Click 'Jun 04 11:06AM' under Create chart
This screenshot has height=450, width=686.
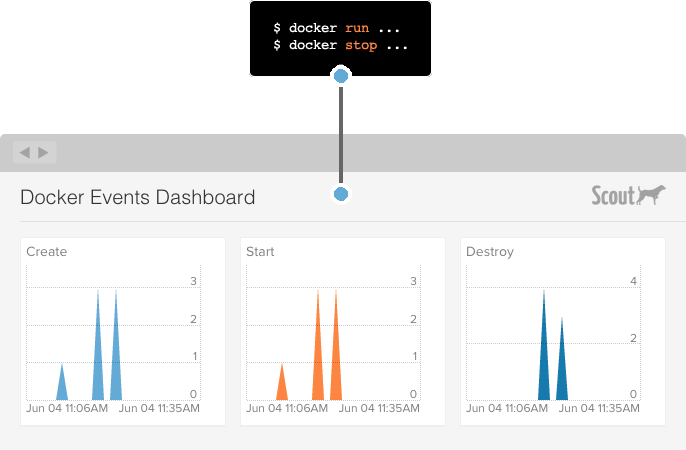click(67, 408)
